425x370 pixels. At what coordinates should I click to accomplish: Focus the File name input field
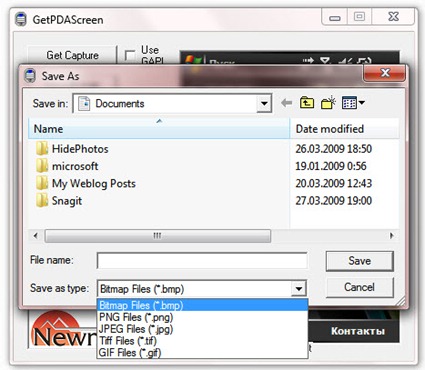202,260
